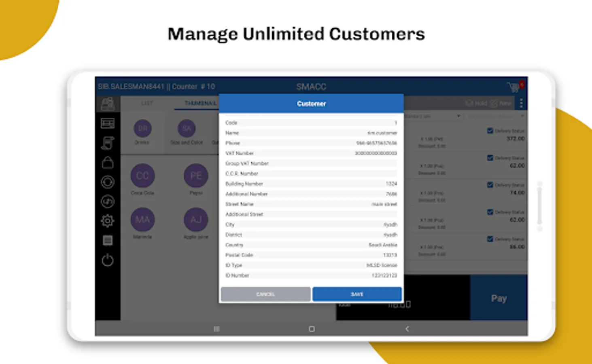Switch to the LIST tab
This screenshot has width=592, height=364.
pyautogui.click(x=147, y=103)
